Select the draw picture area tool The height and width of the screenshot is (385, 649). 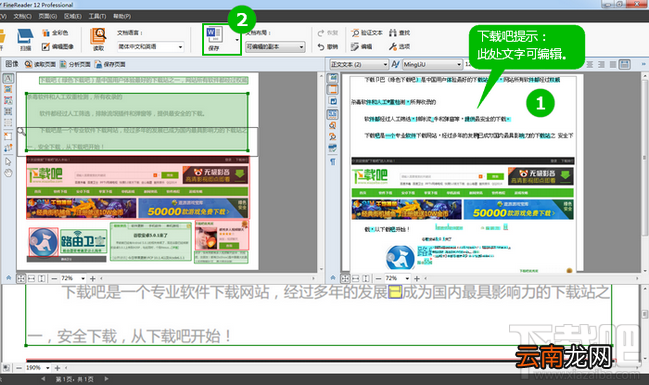8,89
